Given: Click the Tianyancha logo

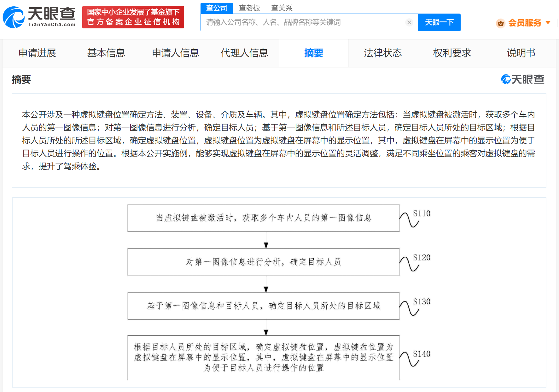Looking at the screenshot, I should 39,17.
